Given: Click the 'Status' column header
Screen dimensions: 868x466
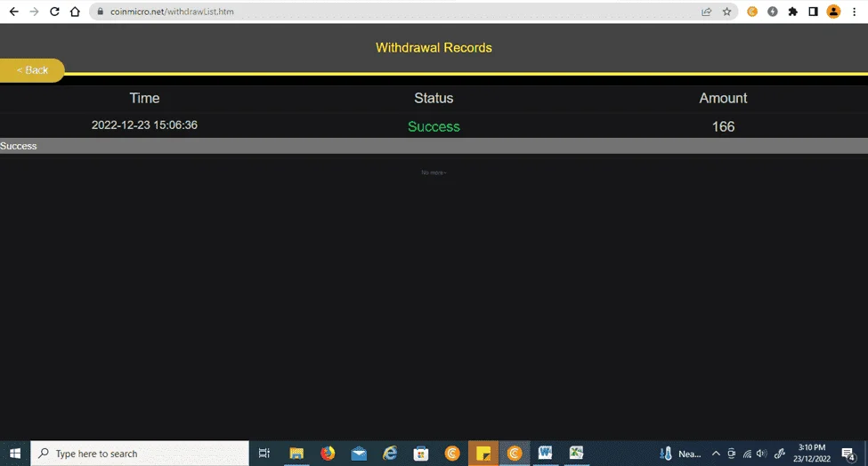Looking at the screenshot, I should 434,99.
